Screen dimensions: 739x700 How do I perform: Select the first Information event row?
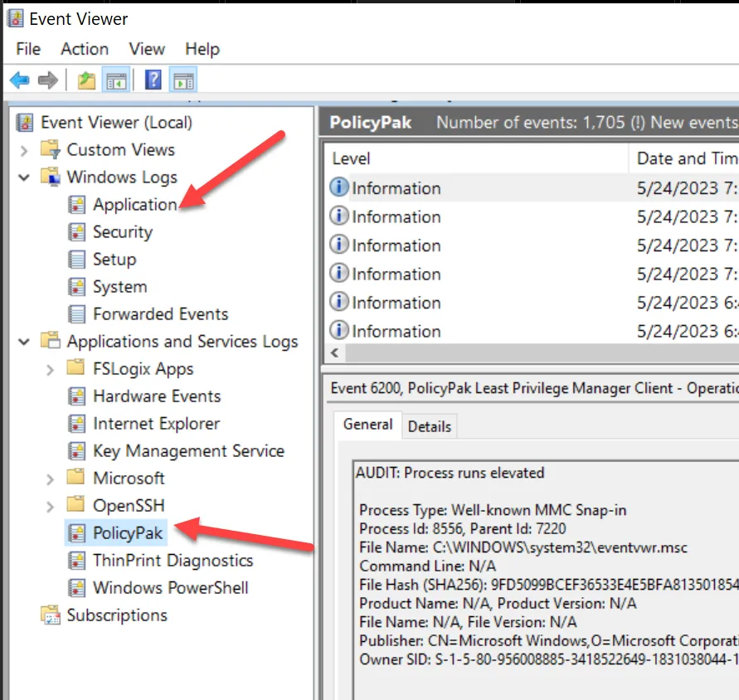(396, 188)
